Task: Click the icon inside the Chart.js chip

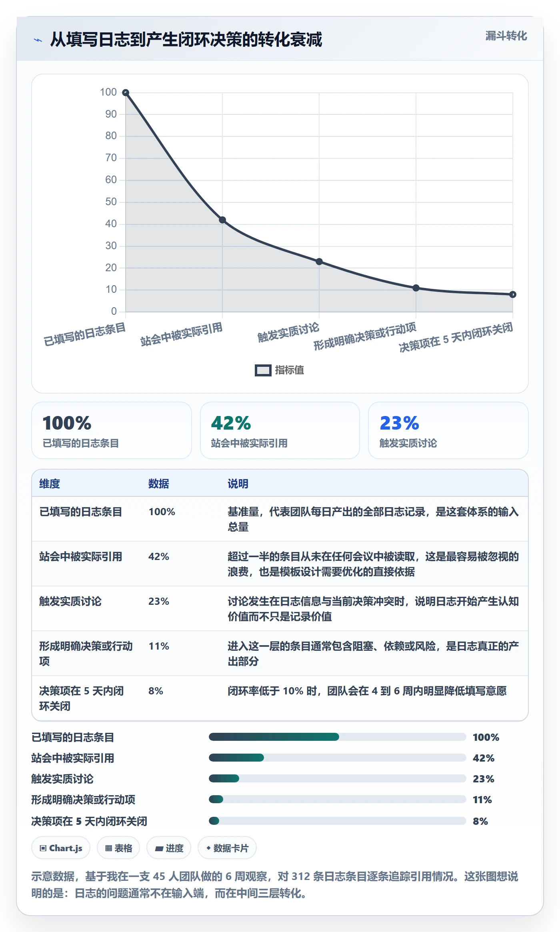Action: coord(43,848)
